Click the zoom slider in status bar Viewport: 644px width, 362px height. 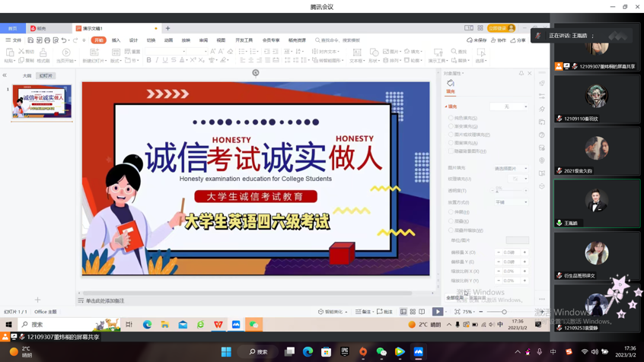[504, 312]
